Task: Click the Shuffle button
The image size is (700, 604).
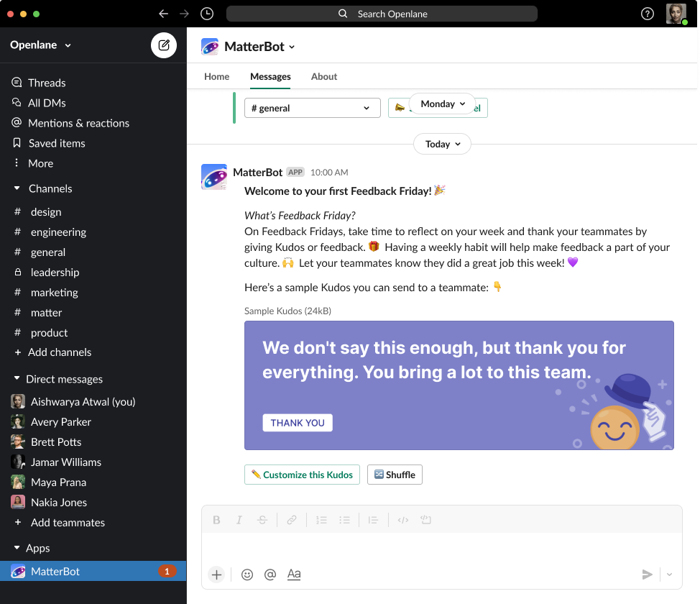Action: click(395, 475)
